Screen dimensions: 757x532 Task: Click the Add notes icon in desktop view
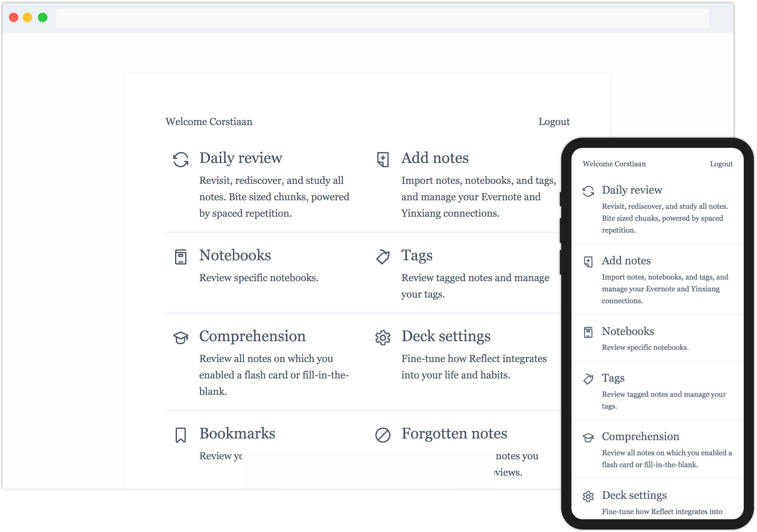(383, 160)
